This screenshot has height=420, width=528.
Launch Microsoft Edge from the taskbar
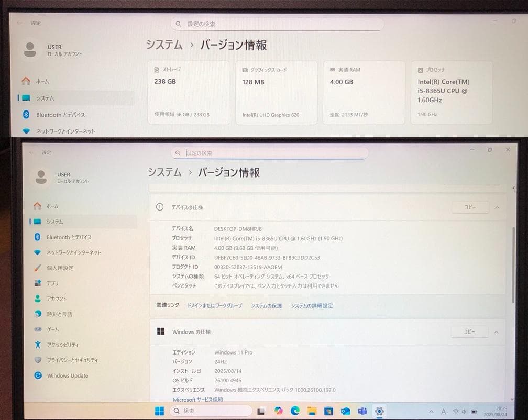(x=295, y=411)
